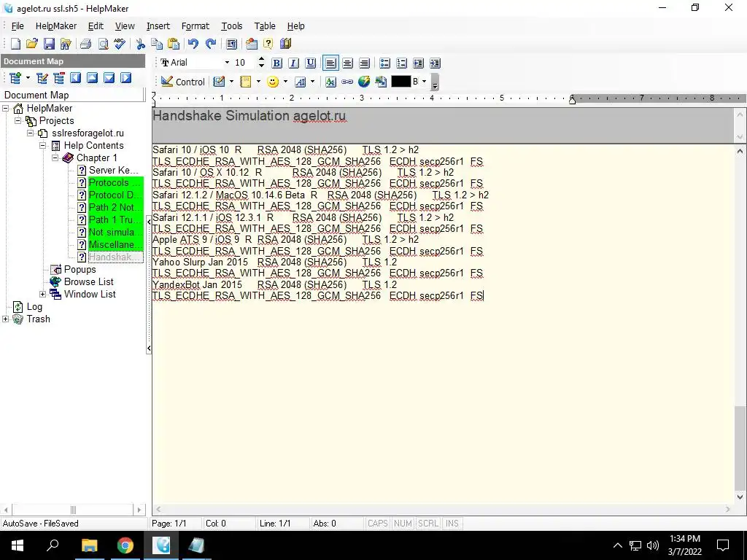Right align the text
Image resolution: width=747 pixels, height=560 pixels.
365,63
